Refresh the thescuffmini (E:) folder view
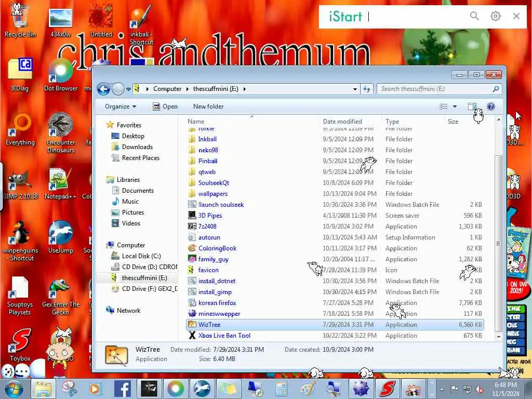 click(x=367, y=89)
